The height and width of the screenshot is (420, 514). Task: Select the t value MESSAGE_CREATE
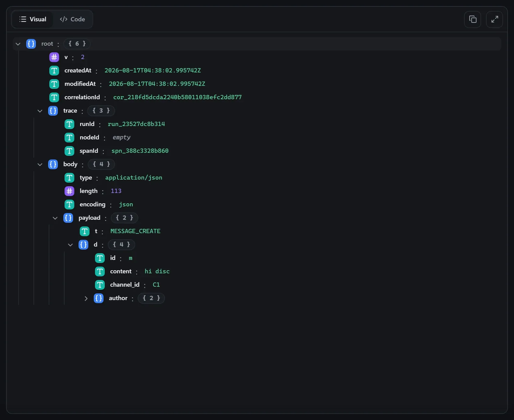[136, 231]
